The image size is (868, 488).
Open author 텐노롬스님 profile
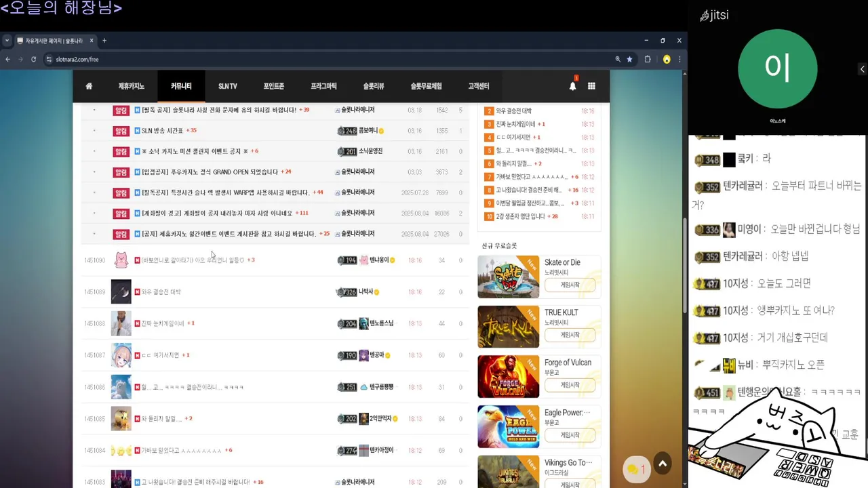point(381,324)
